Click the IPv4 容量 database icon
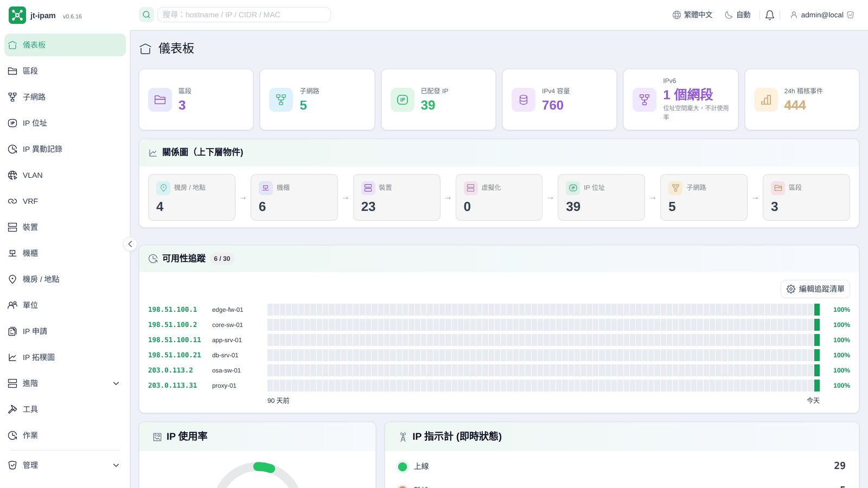 (524, 100)
